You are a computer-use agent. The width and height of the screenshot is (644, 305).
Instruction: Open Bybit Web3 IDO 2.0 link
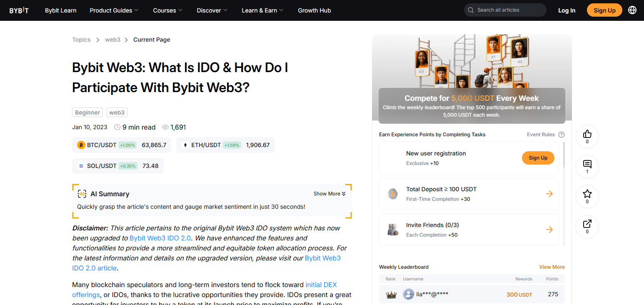pos(160,238)
